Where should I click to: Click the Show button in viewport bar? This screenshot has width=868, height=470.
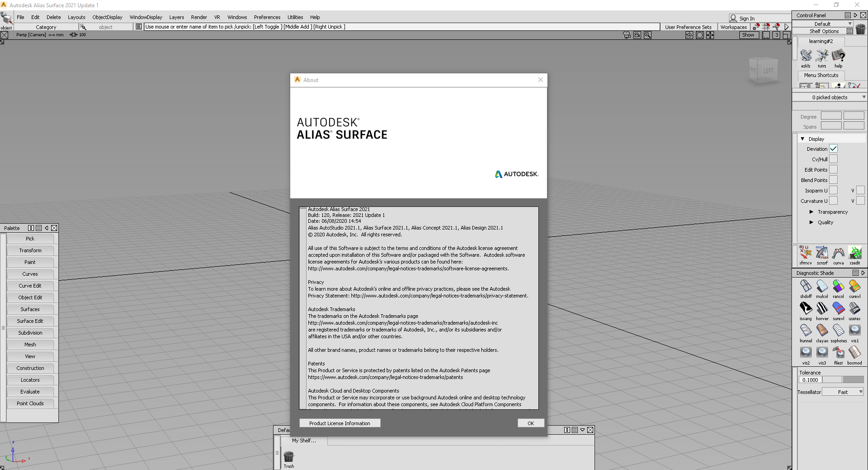point(748,35)
